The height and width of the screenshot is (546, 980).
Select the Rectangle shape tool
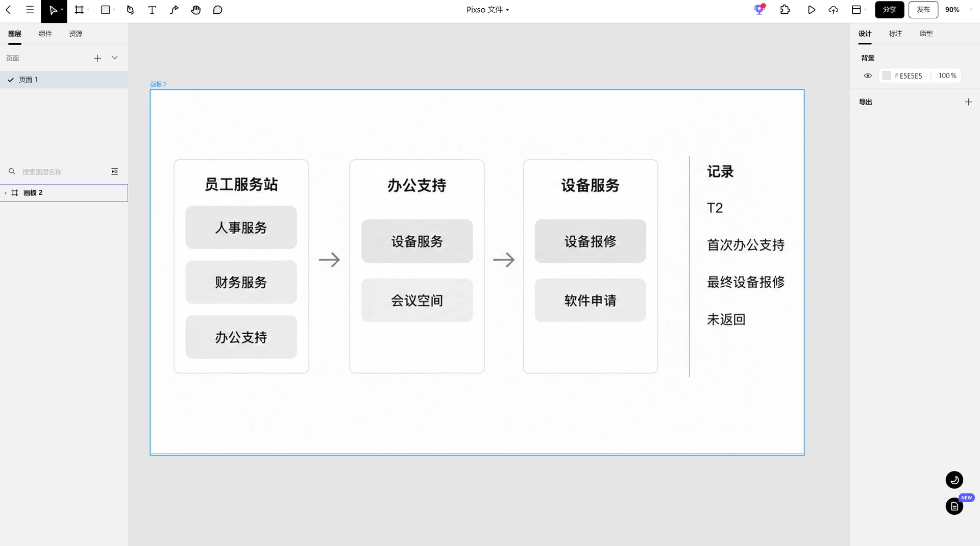[x=106, y=10]
